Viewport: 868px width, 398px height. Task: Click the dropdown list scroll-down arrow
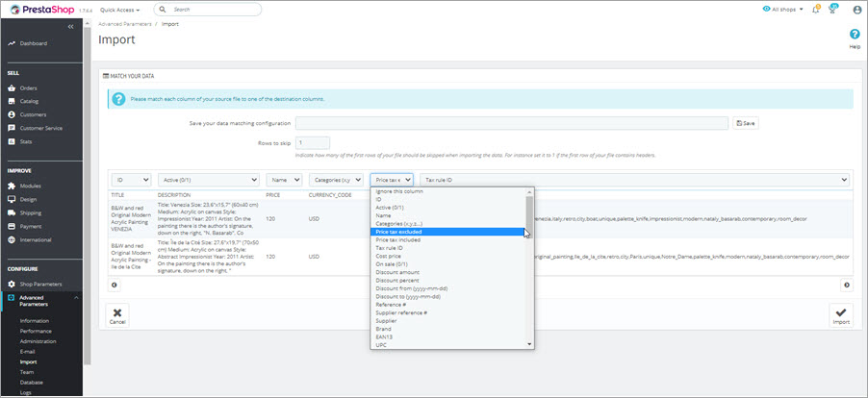click(x=530, y=344)
